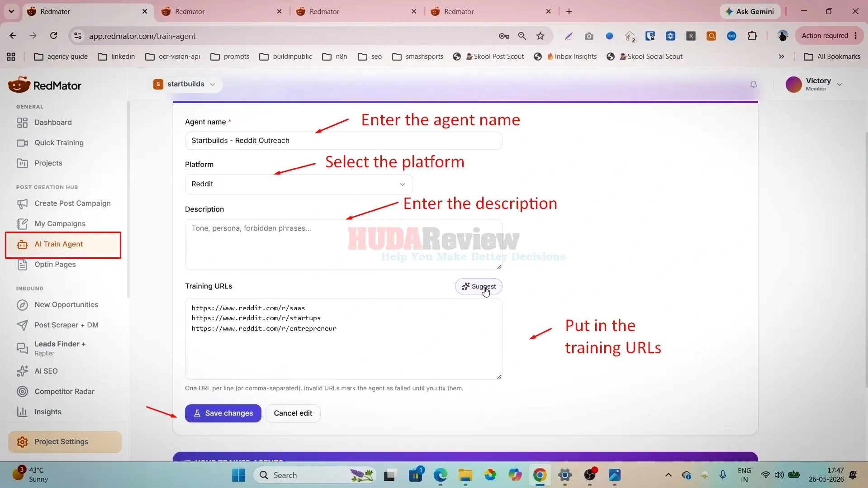Open the Chrome profile avatar
Screen dimensions: 868x488
pyautogui.click(x=783, y=36)
